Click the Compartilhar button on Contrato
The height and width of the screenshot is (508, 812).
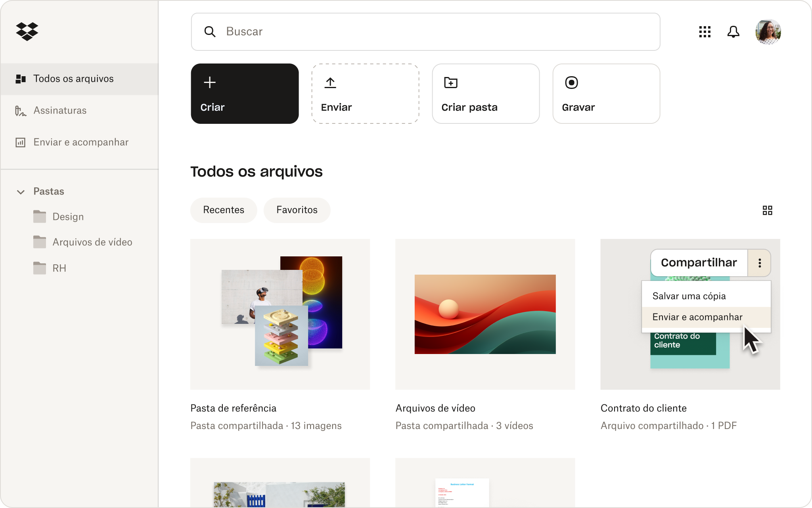tap(699, 262)
